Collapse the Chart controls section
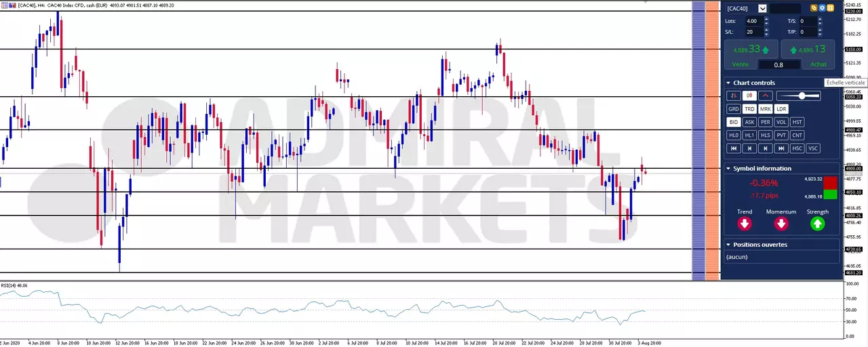 (x=728, y=83)
